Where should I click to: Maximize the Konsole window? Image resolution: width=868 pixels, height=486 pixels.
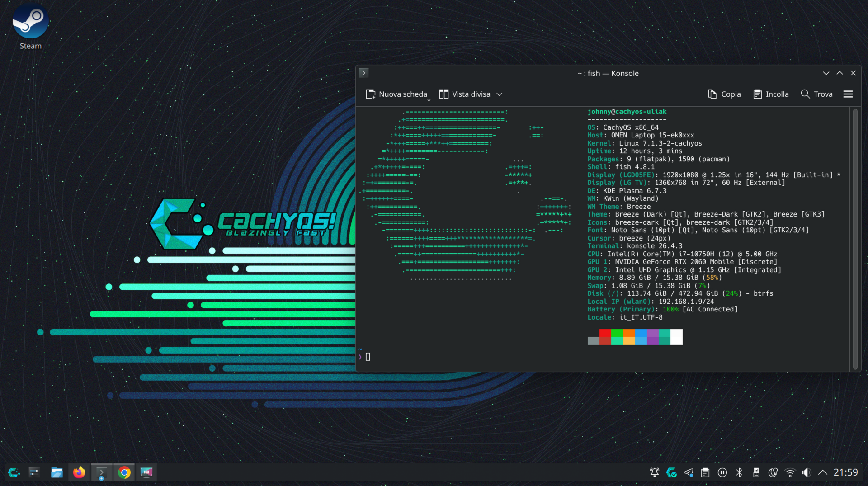pos(840,73)
